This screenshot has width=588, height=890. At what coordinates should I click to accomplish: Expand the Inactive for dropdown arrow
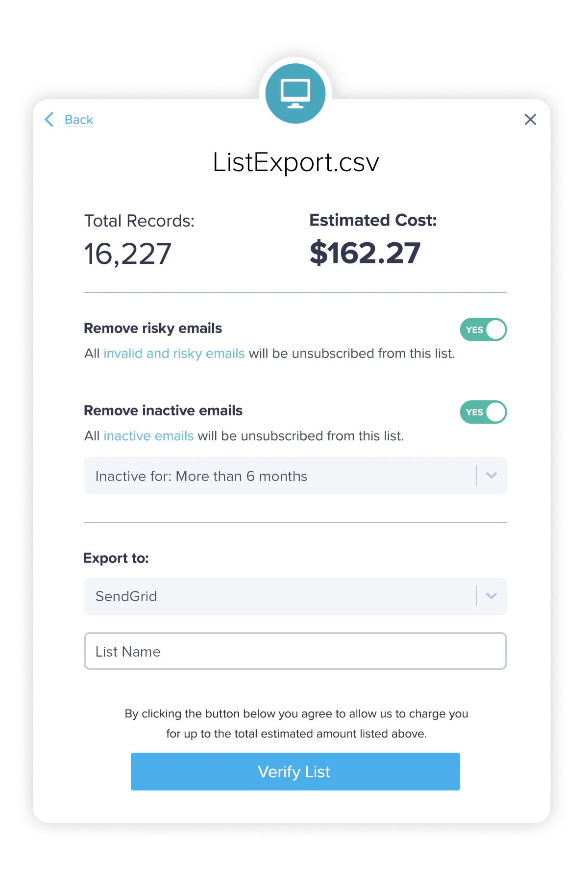[x=491, y=475]
